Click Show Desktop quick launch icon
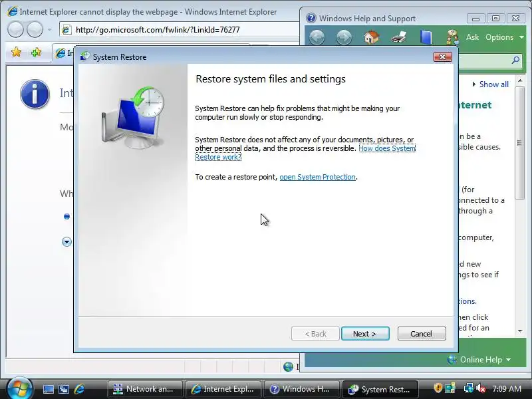 coord(48,389)
